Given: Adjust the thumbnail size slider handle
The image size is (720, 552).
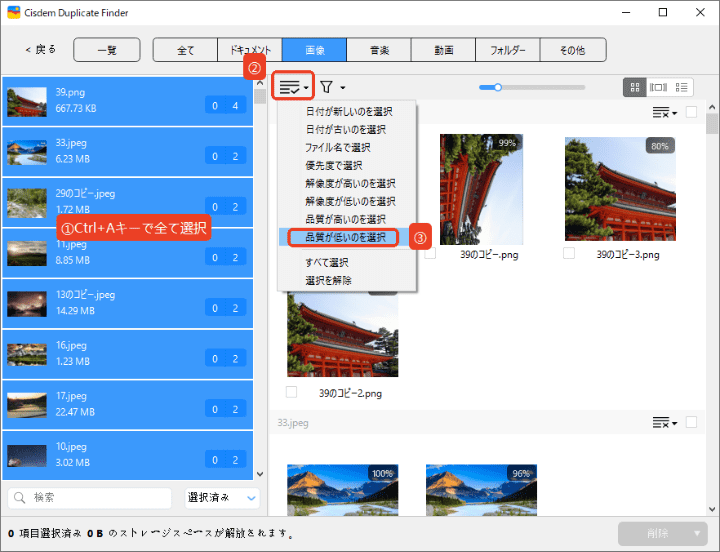Looking at the screenshot, I should coord(497,87).
